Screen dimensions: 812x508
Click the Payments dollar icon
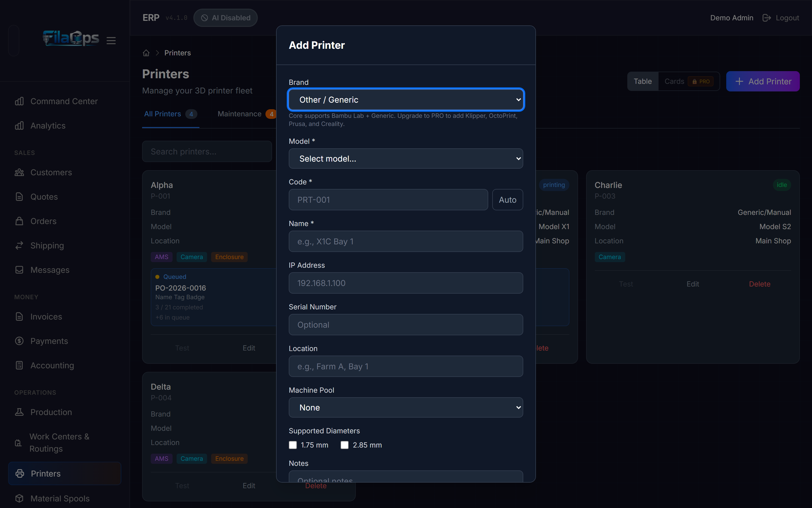pos(20,341)
